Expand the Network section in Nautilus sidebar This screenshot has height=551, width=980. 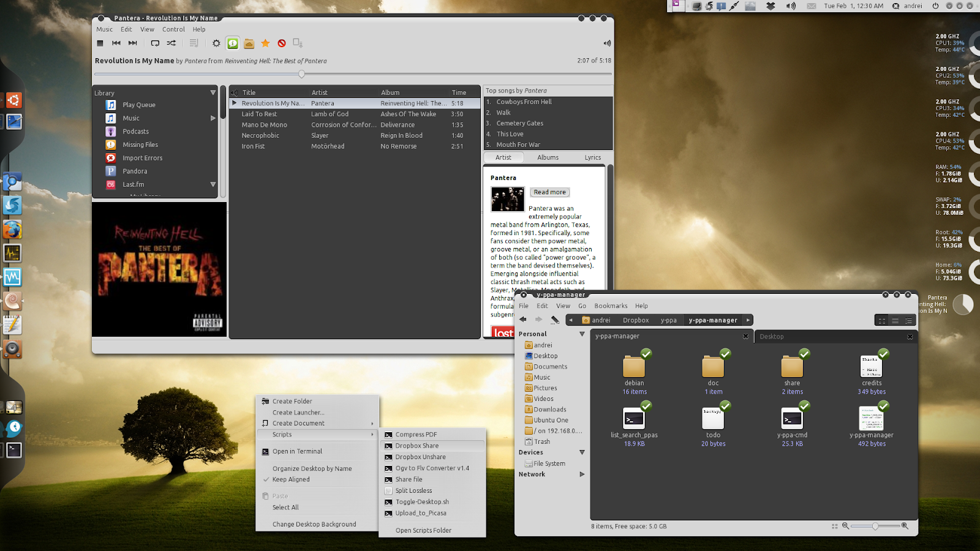click(582, 474)
